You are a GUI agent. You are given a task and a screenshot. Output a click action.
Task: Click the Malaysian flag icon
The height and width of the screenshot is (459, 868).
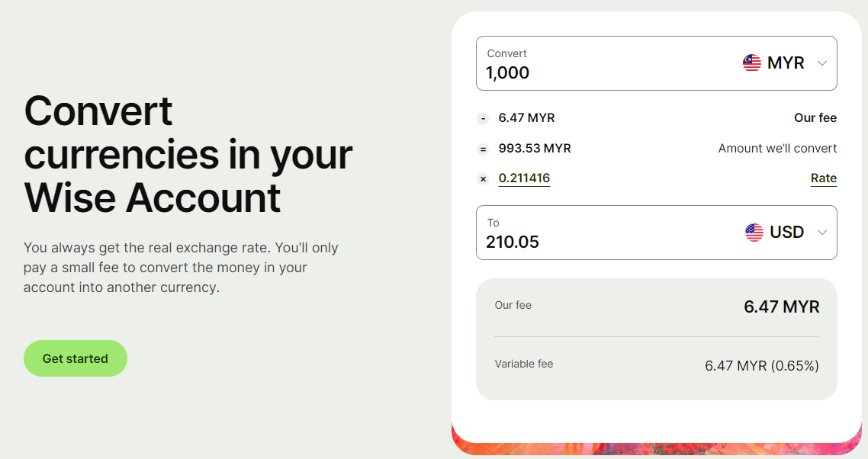click(x=752, y=63)
